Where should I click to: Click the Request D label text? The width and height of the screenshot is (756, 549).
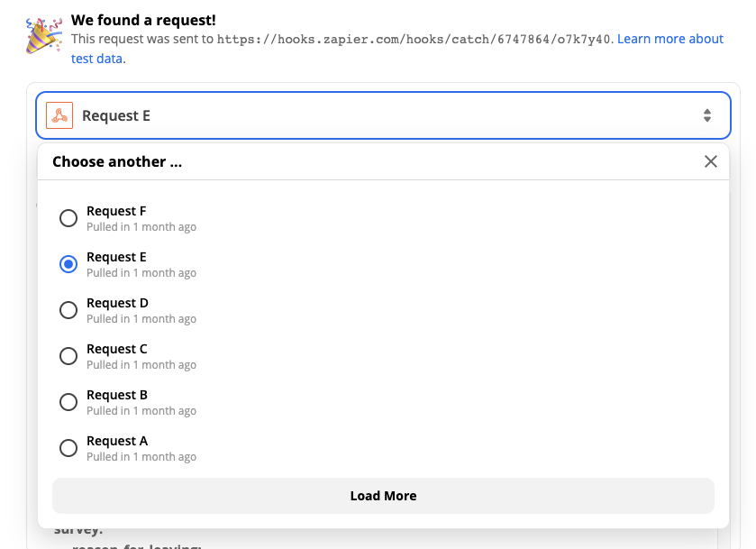[117, 303]
